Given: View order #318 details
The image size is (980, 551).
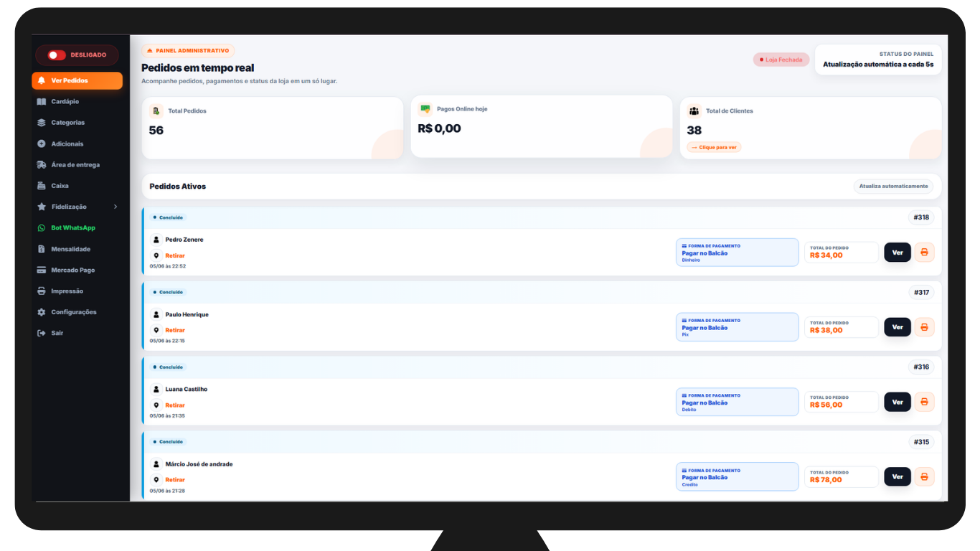Looking at the screenshot, I should (897, 253).
